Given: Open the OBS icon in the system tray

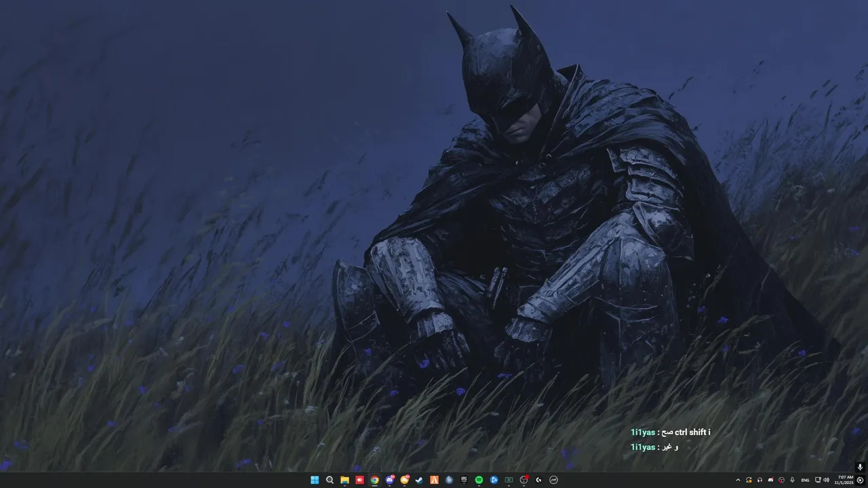Looking at the screenshot, I should coord(781,480).
